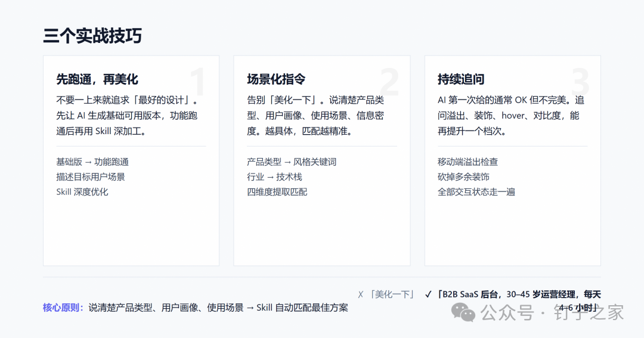Click the line 全部交互状态走一遍
This screenshot has height=338, width=644.
tap(476, 192)
